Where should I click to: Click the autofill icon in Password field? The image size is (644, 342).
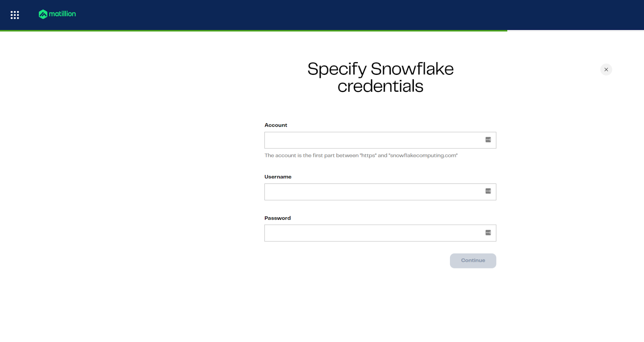pos(488,233)
